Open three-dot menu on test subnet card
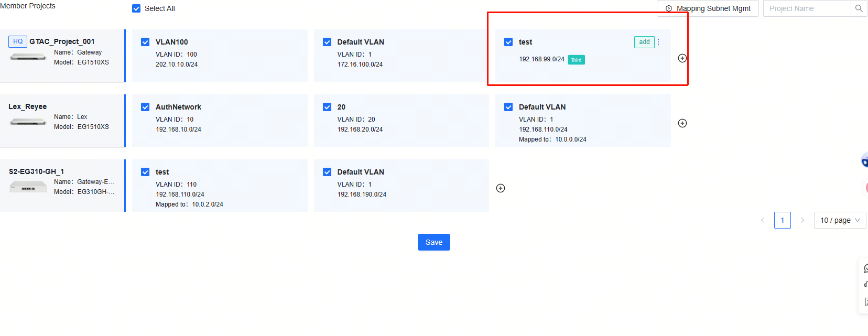 pos(658,42)
